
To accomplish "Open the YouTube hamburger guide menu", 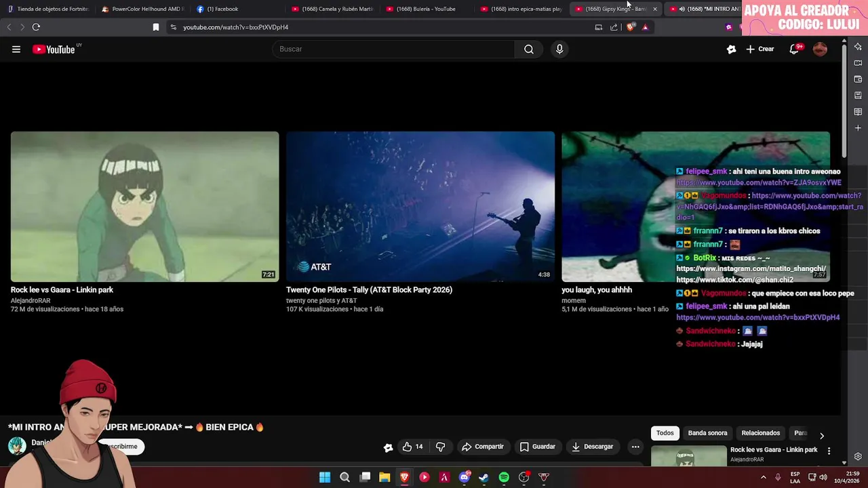I will pyautogui.click(x=16, y=49).
